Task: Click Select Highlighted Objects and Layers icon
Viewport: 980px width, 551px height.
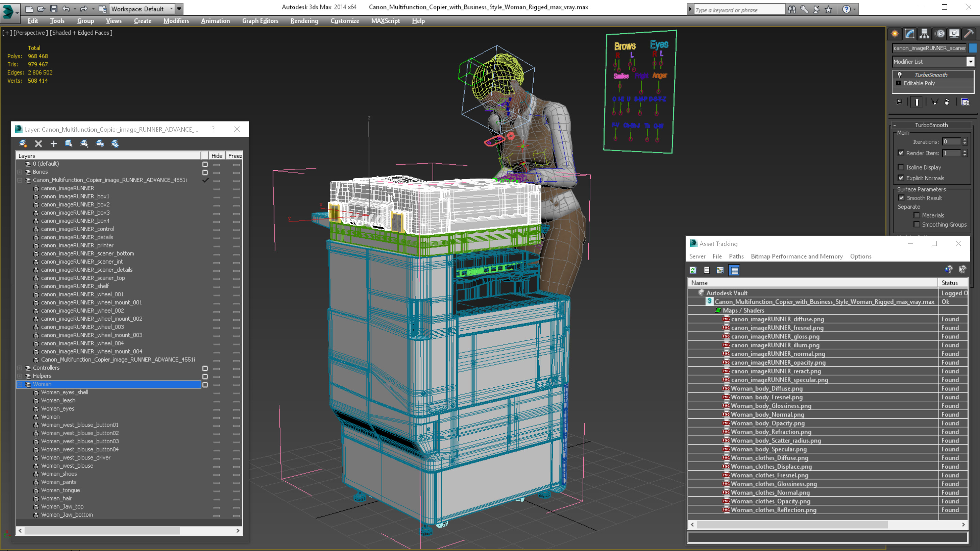Action: click(x=69, y=143)
